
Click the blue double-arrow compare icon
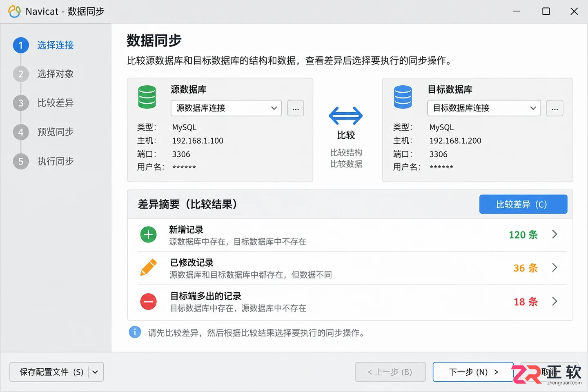(x=346, y=116)
